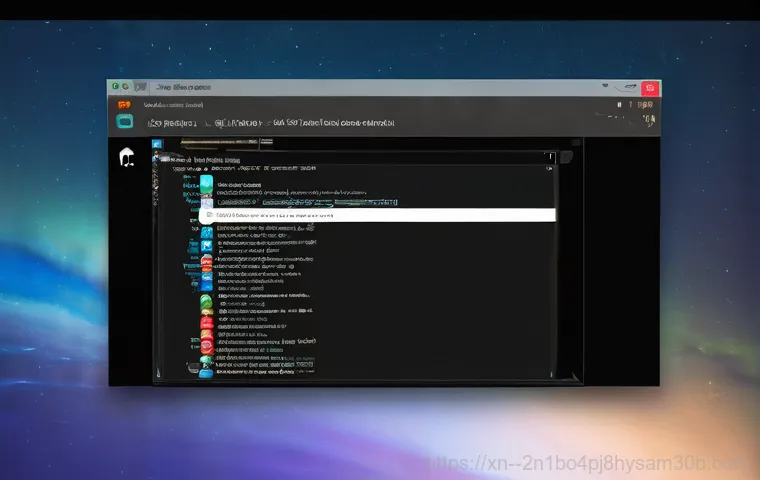Select the bottom-most teal icon in the list
Image resolution: width=760 pixels, height=480 pixels.
(206, 371)
